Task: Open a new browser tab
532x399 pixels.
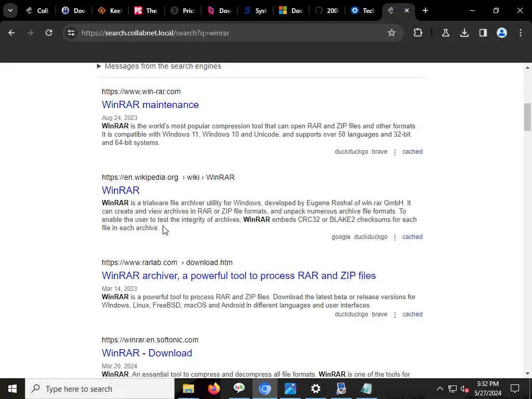Action: pos(425,10)
